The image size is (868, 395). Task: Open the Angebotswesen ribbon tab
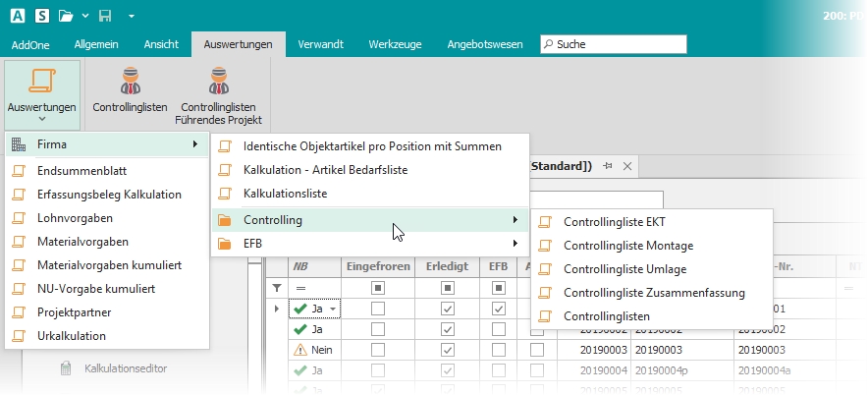point(485,44)
